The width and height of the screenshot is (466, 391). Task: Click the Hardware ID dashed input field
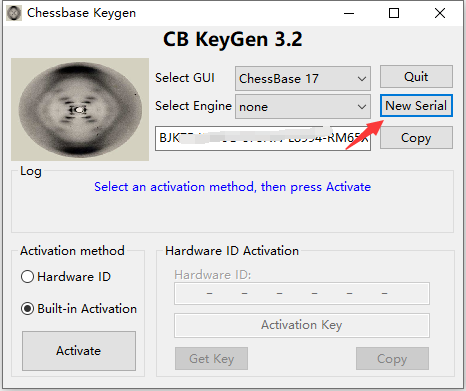coord(302,294)
